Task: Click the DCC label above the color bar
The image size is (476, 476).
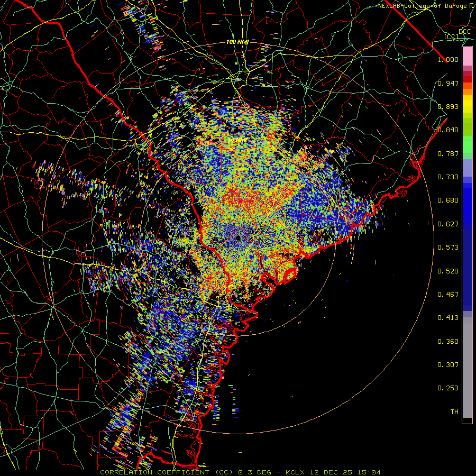Action: pos(464,32)
